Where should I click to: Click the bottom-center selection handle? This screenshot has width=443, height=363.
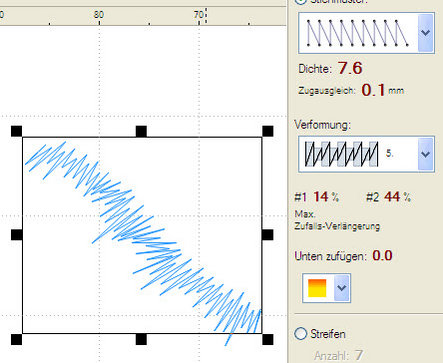pyautogui.click(x=141, y=339)
